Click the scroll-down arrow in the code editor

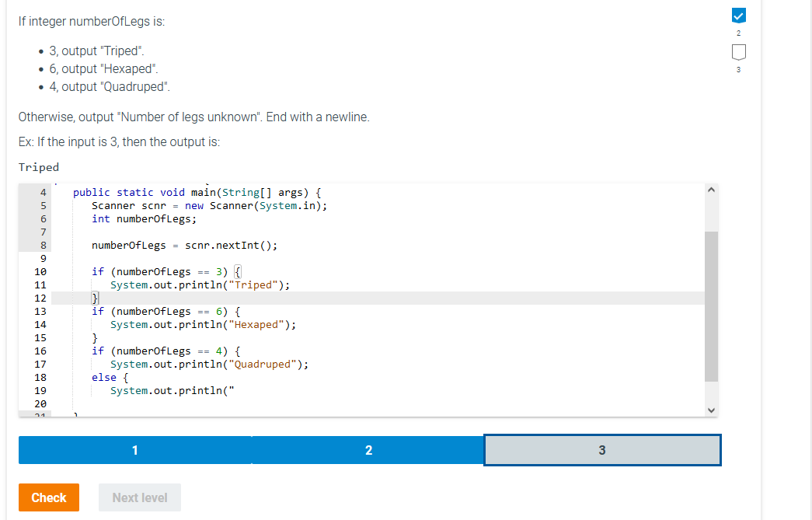(710, 410)
